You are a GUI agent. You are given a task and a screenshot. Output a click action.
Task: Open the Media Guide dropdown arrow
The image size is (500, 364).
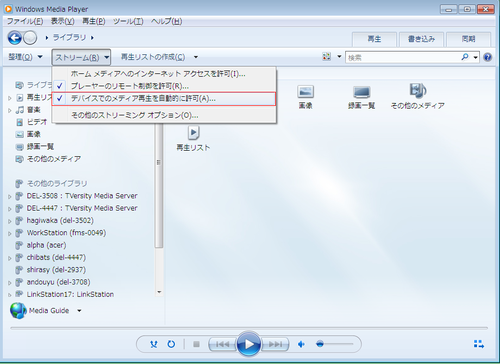click(x=79, y=311)
